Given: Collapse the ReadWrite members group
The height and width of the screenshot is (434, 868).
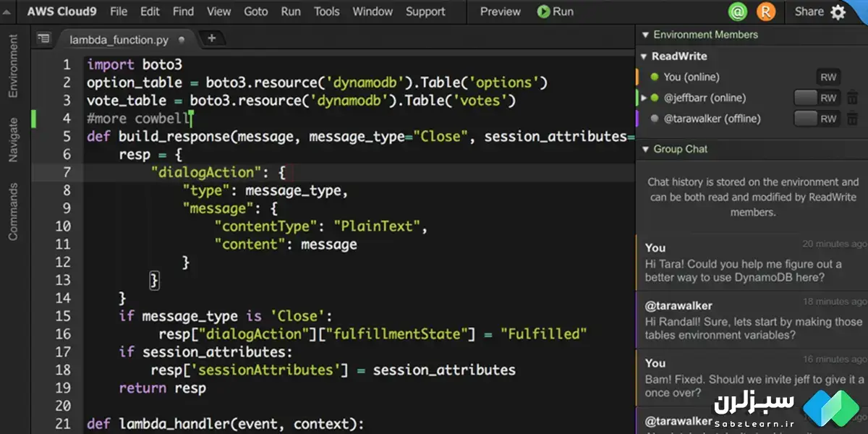Looking at the screenshot, I should [x=643, y=56].
